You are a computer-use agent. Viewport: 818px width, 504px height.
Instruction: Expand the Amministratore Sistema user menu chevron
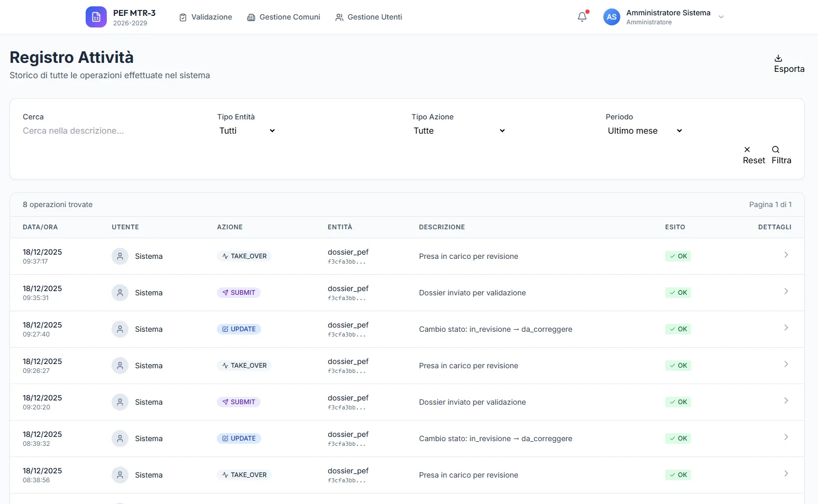coord(721,17)
